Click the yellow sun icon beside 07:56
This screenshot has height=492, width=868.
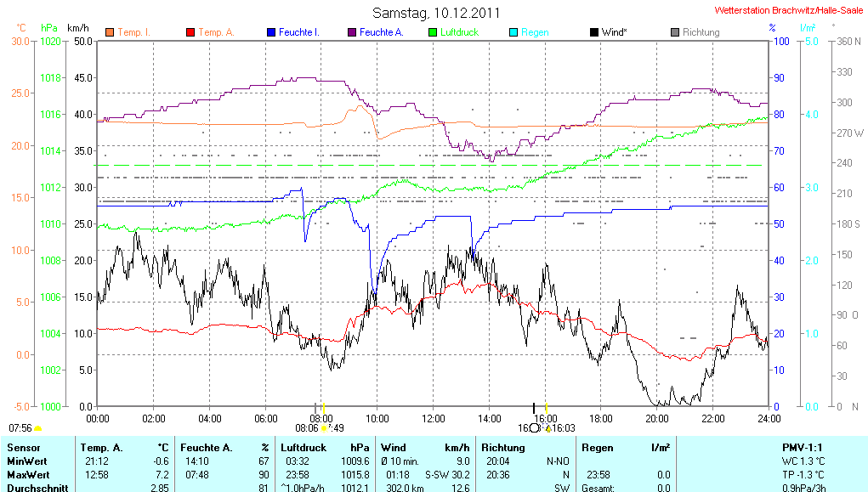click(x=38, y=428)
